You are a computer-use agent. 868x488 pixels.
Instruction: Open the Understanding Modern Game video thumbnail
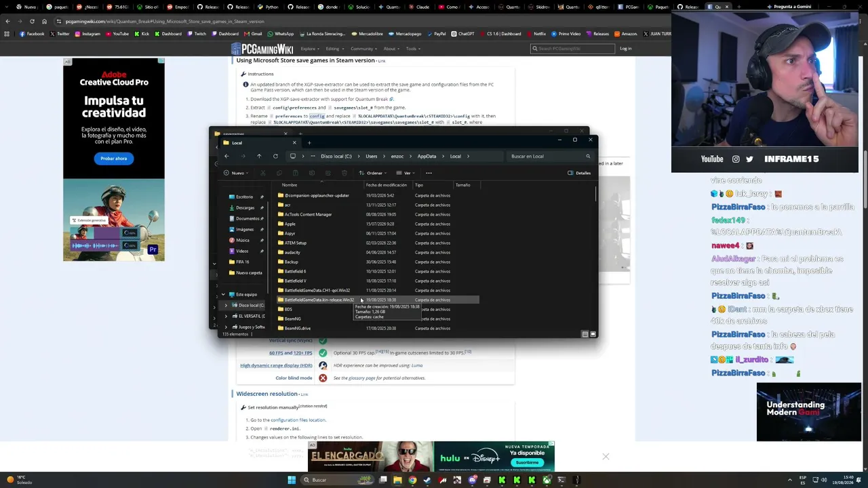808,412
